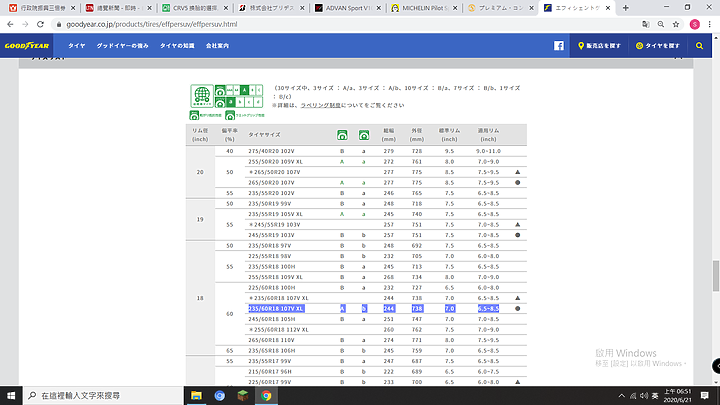Click the volume icon in system tray
720x405 pixels.
(x=644, y=395)
